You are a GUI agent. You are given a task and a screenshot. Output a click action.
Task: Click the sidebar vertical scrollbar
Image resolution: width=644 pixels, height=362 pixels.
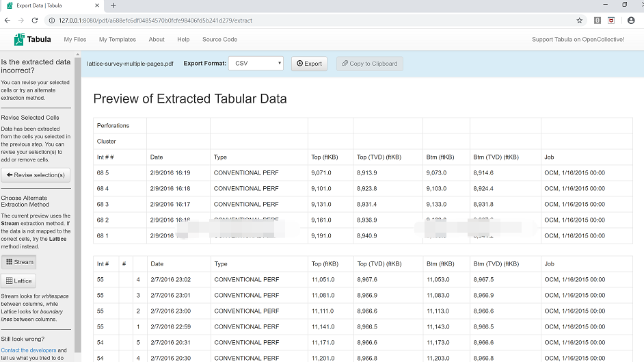click(x=78, y=205)
